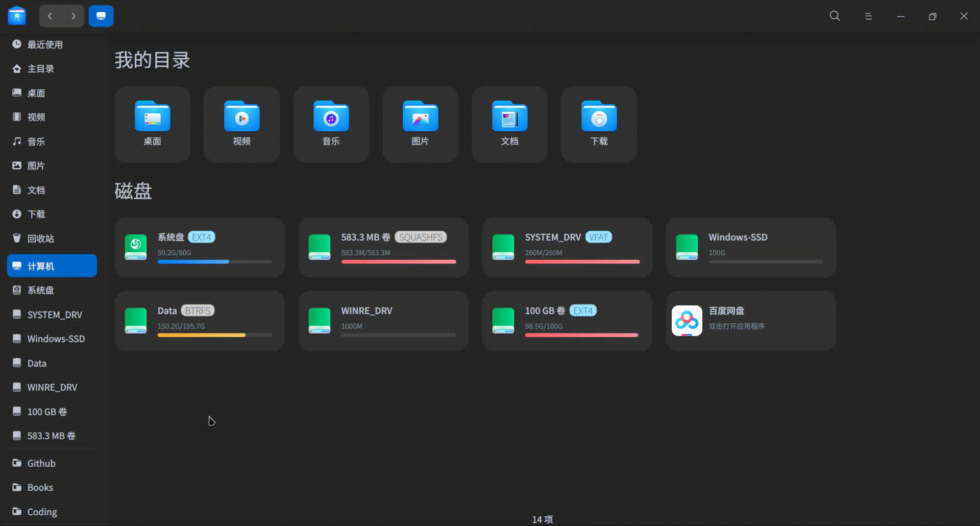Open the SYSTEM_DRV disk card

click(566, 247)
